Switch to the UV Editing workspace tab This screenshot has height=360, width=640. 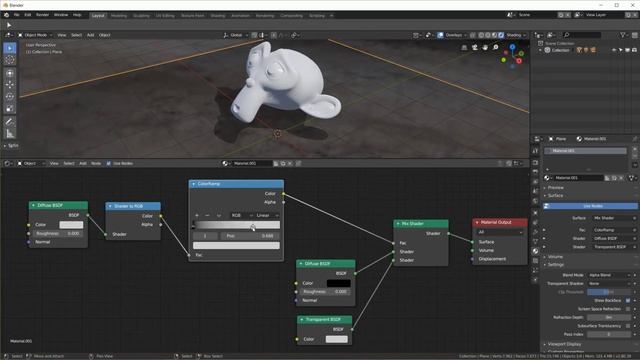(x=165, y=16)
